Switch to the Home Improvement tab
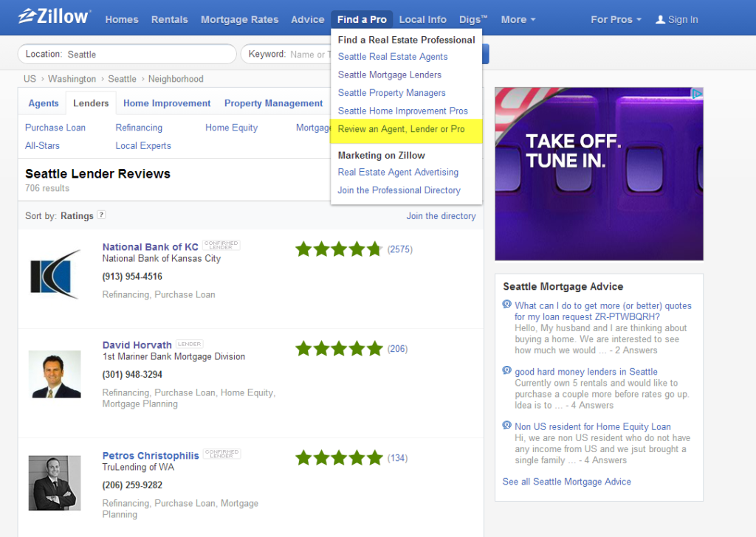 (x=167, y=103)
